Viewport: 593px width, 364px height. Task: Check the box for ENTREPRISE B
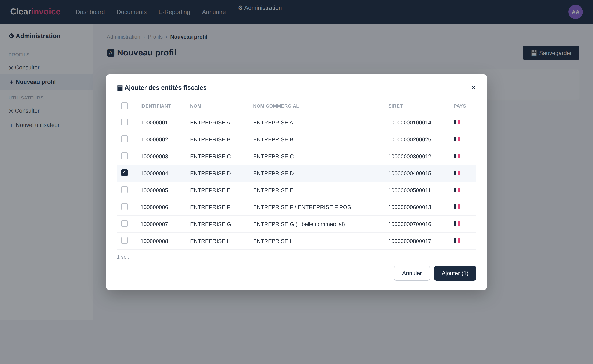(x=125, y=139)
